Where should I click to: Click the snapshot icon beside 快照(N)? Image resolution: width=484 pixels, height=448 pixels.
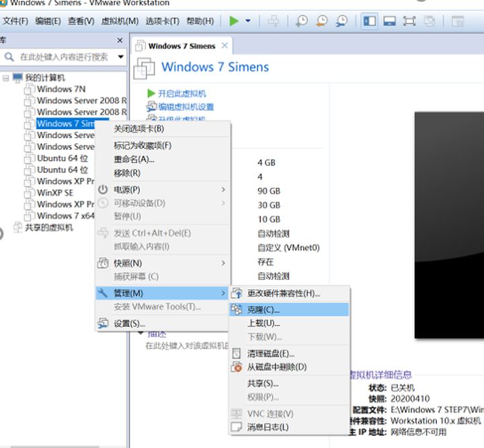coord(103,263)
